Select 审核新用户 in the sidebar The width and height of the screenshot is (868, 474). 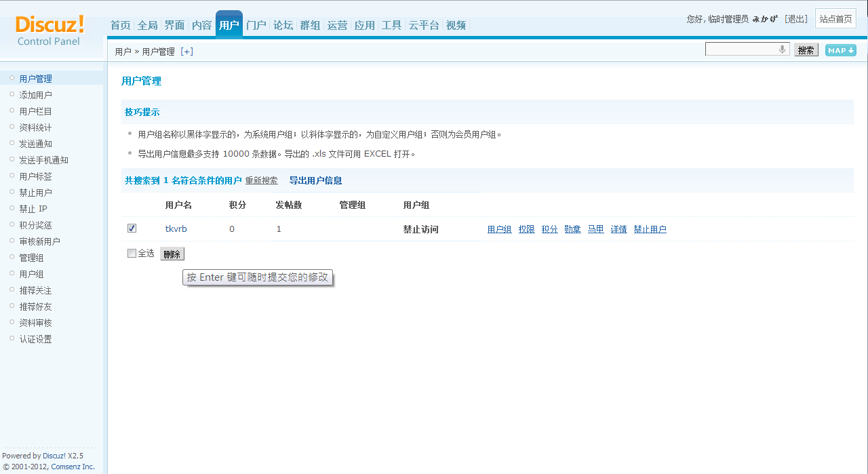click(x=39, y=241)
